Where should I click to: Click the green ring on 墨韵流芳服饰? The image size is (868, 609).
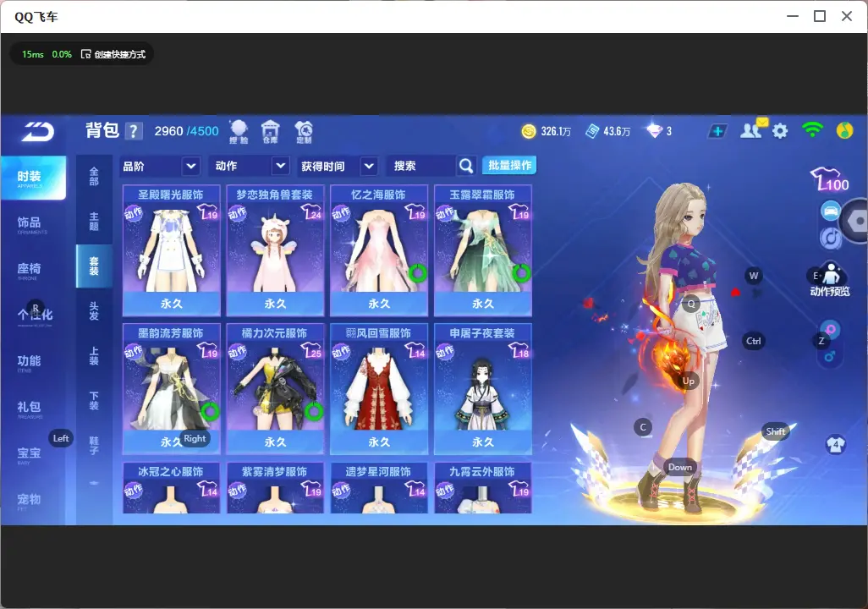(x=211, y=411)
